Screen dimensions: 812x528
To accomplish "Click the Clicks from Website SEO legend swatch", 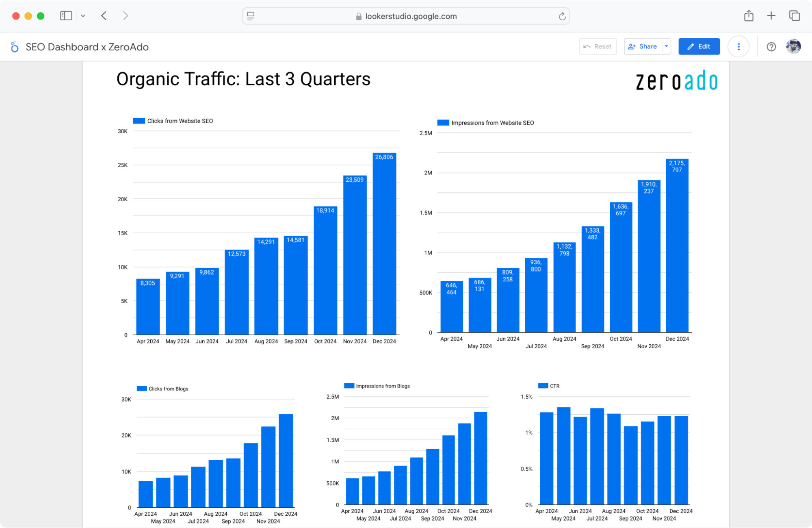I will (x=139, y=121).
